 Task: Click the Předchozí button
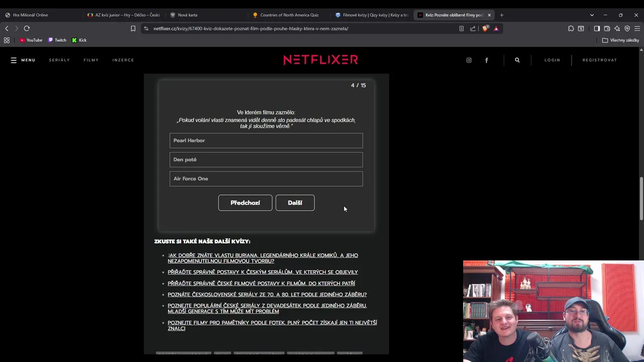[x=245, y=203]
